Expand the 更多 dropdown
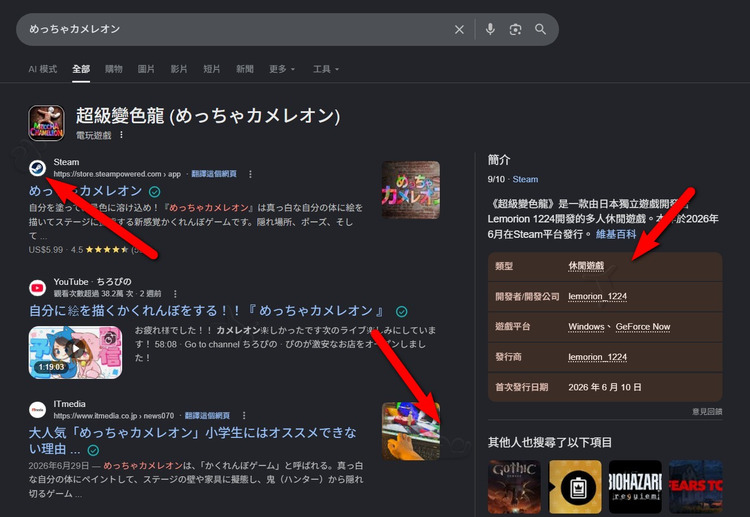 [282, 69]
